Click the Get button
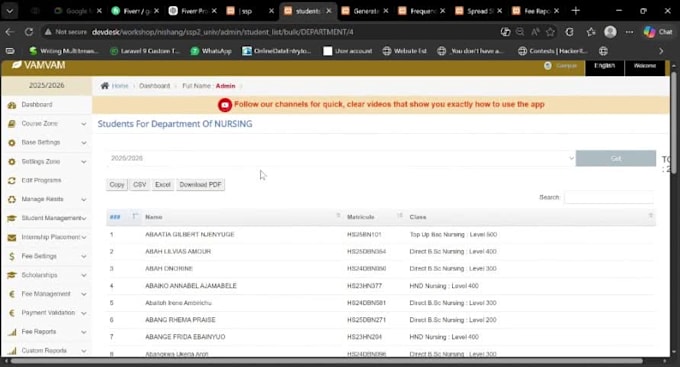This screenshot has height=367, width=680. click(616, 158)
